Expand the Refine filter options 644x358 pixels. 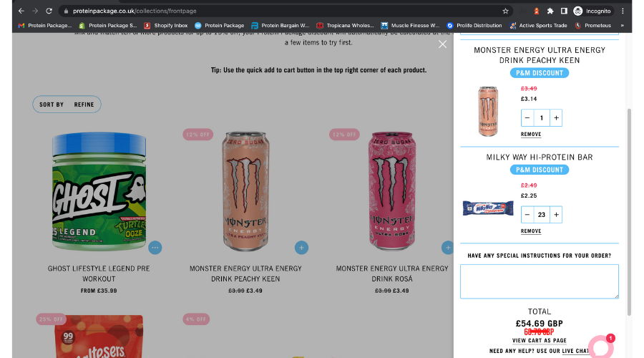[84, 105]
